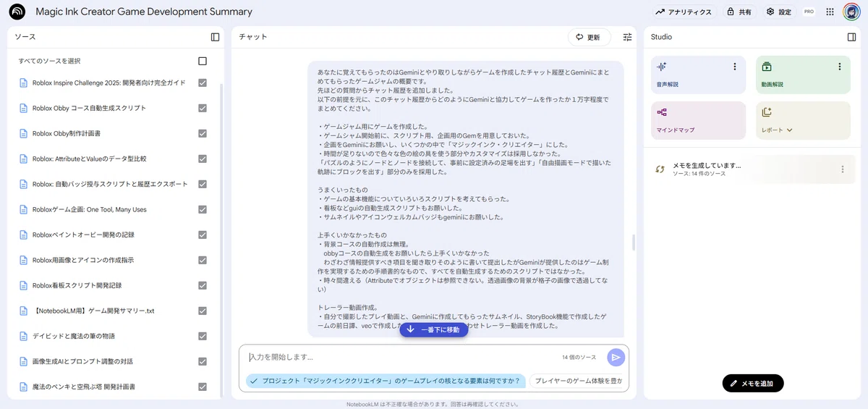Open the Google apps grid
Image resolution: width=868 pixels, height=409 pixels.
(x=830, y=12)
